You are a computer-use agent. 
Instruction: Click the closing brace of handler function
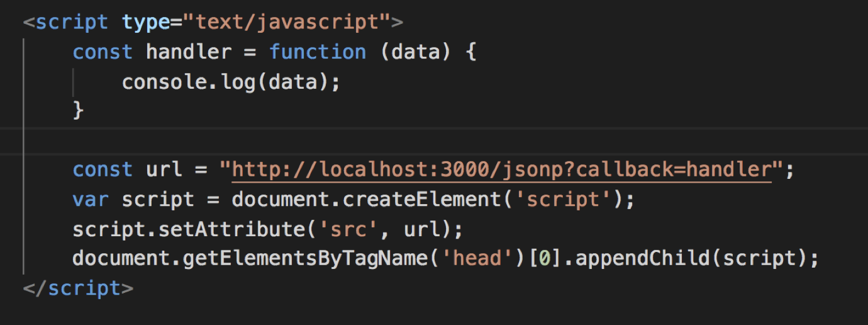coord(79,111)
